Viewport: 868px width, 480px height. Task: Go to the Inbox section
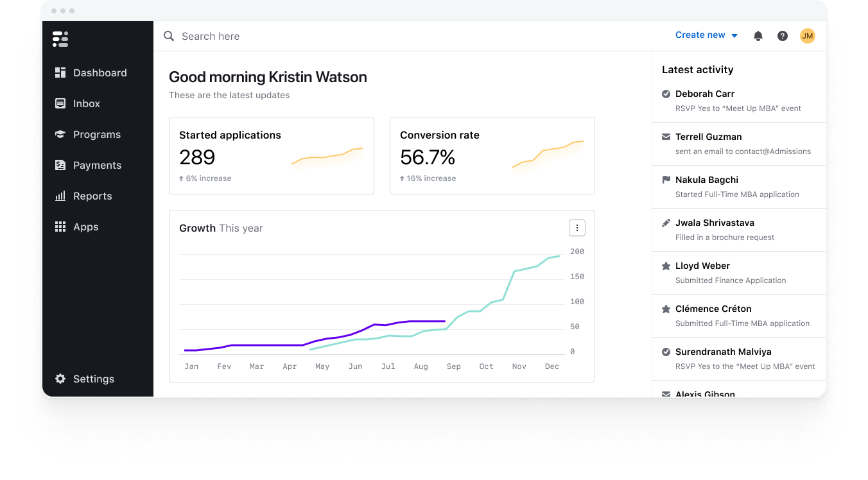(86, 103)
